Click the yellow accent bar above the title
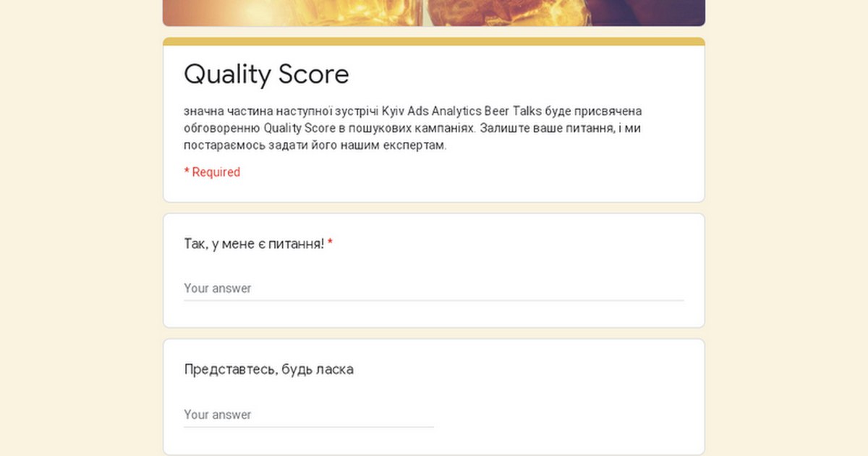868x456 pixels. 433,41
